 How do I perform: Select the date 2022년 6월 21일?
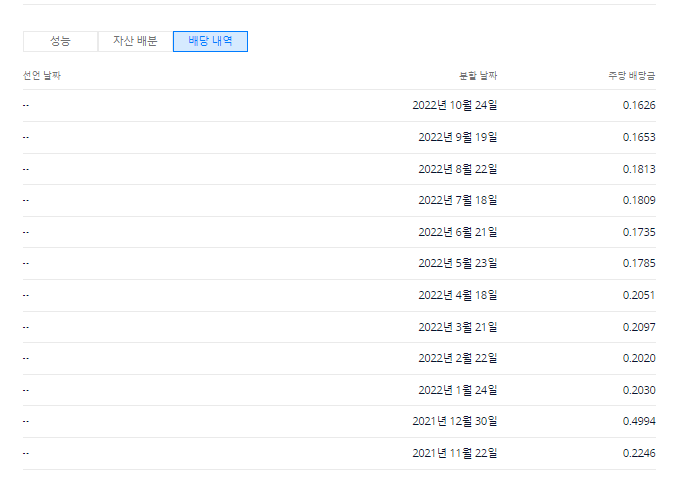pos(458,232)
